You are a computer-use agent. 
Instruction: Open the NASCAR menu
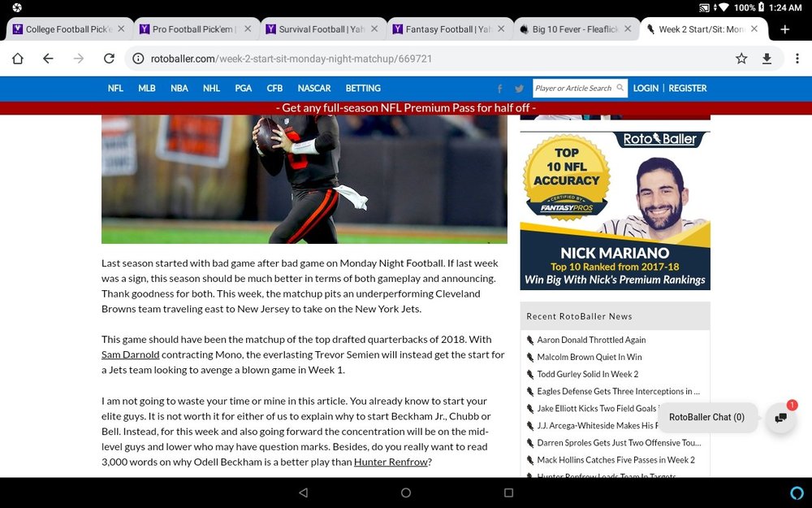(313, 88)
